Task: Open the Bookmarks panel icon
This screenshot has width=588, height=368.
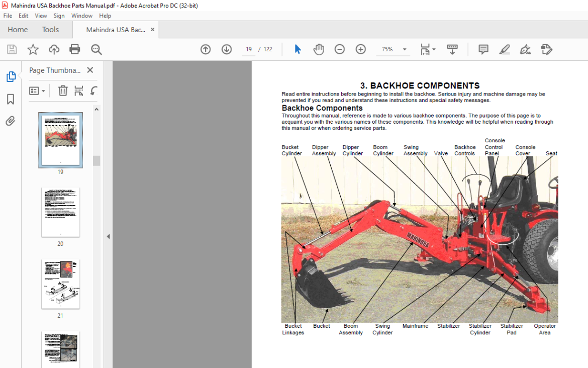Action: (x=11, y=99)
